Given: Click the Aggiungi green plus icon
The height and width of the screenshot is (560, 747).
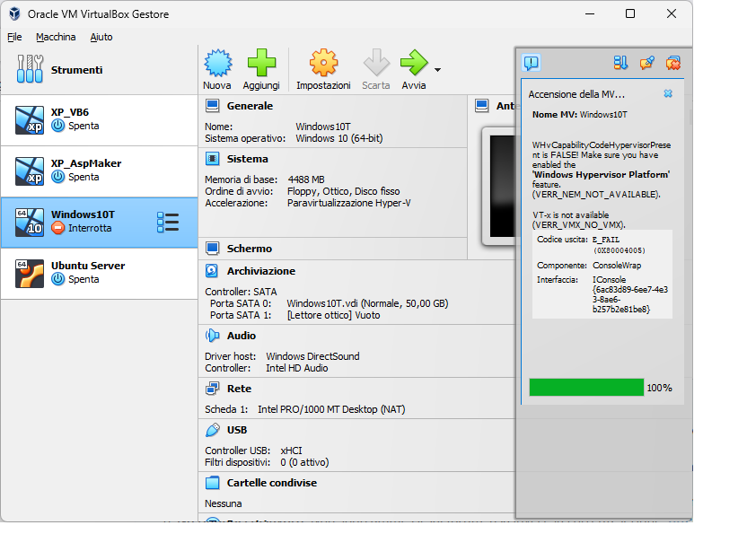Looking at the screenshot, I should 261,63.
